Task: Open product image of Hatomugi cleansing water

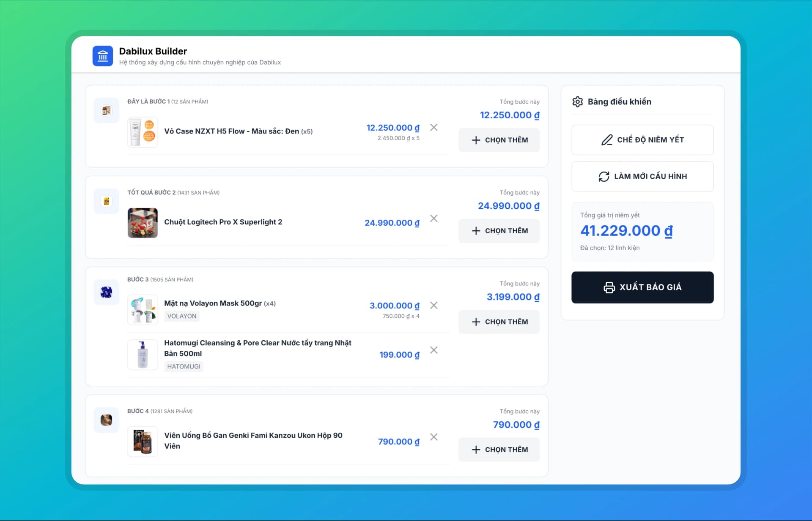Action: point(143,355)
